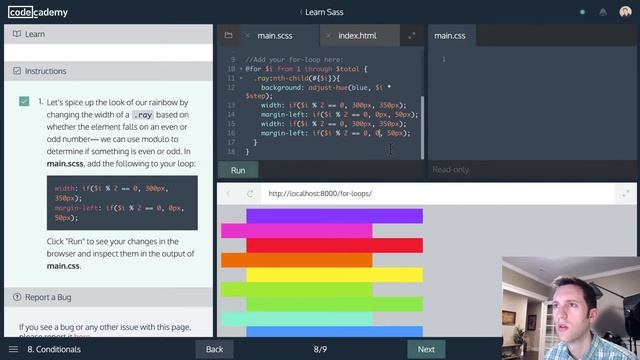The width and height of the screenshot is (640, 360).
Task: Open the notifications bell icon
Action: pos(603,12)
